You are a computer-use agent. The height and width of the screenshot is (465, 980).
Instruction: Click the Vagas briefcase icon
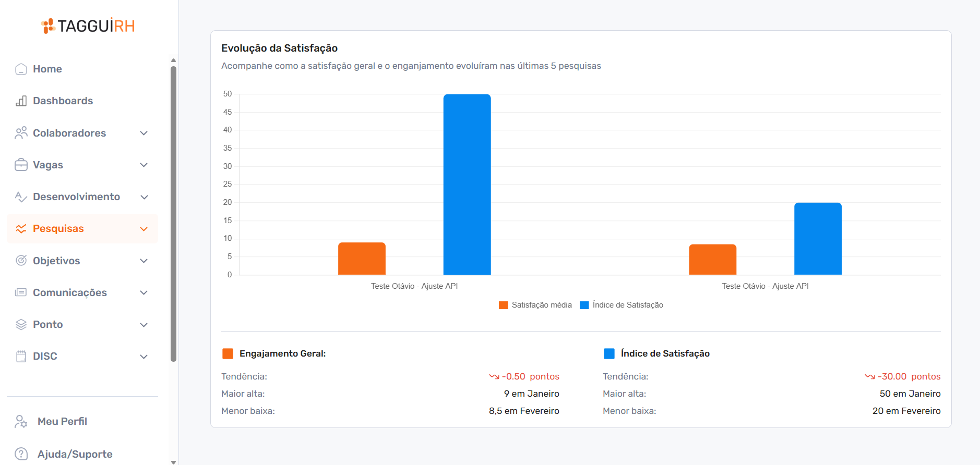pos(21,165)
